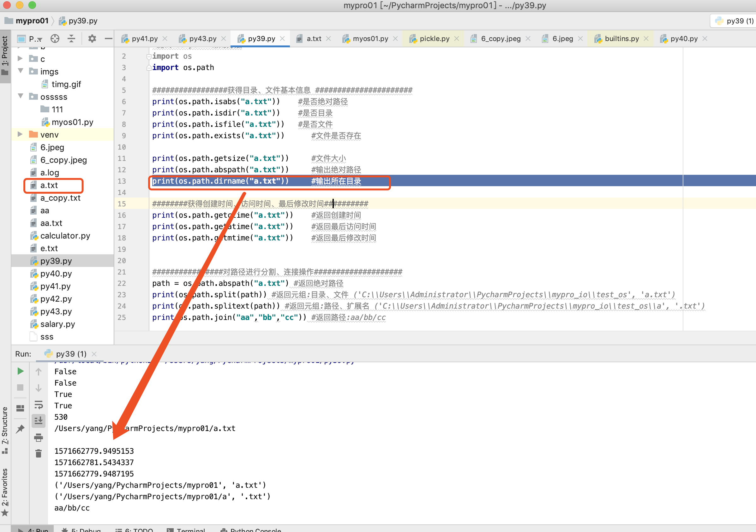Viewport: 756px width, 532px height.
Task: Click the Rerun green play button
Action: click(21, 371)
